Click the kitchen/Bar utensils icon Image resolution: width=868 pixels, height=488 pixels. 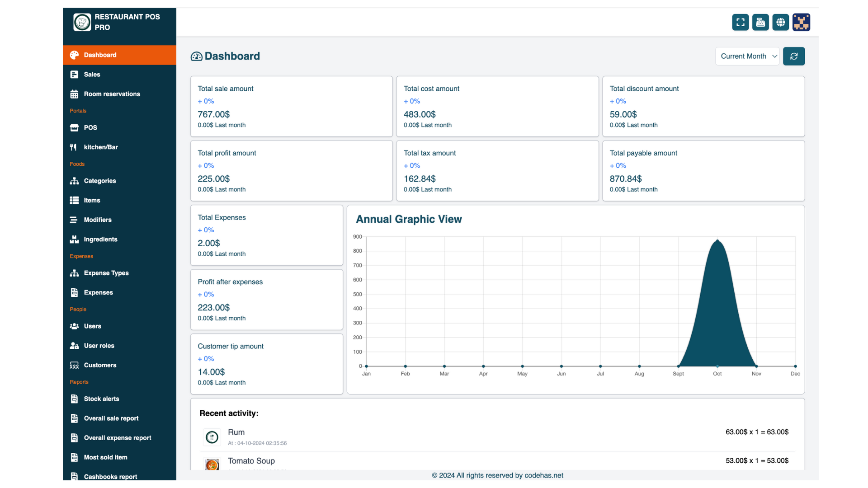coord(73,147)
